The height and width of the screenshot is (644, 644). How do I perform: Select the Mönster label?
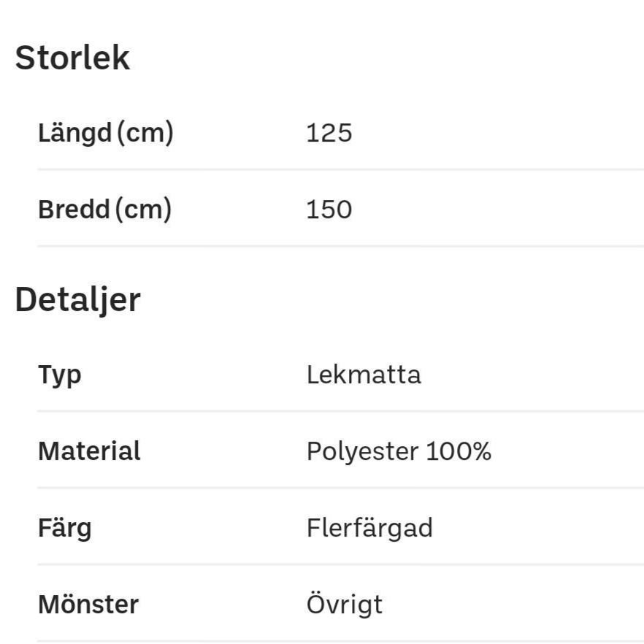[88, 604]
